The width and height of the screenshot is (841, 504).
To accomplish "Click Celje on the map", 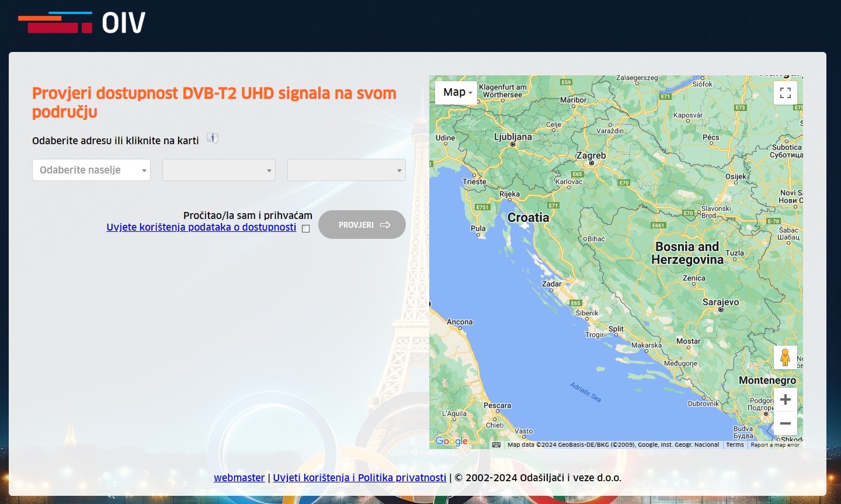I will pyautogui.click(x=554, y=124).
